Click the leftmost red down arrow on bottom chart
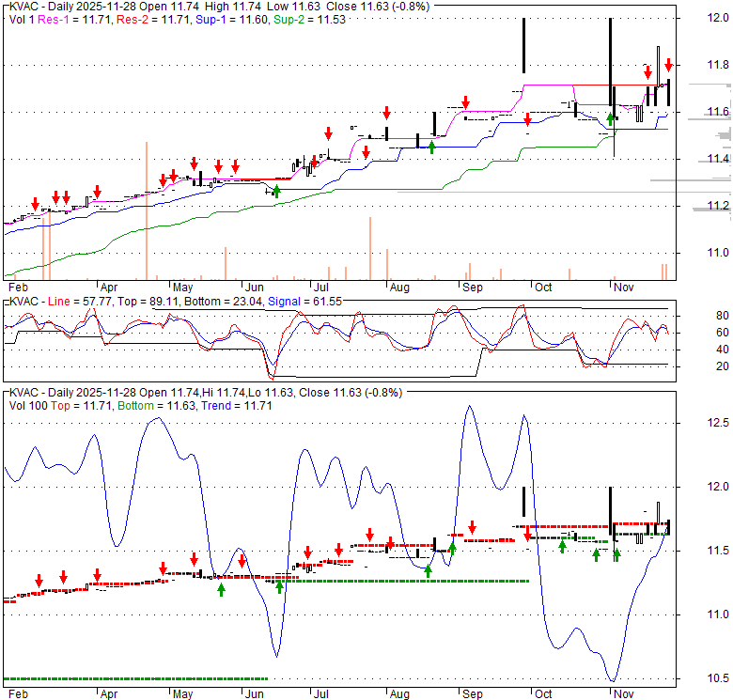 click(x=39, y=580)
